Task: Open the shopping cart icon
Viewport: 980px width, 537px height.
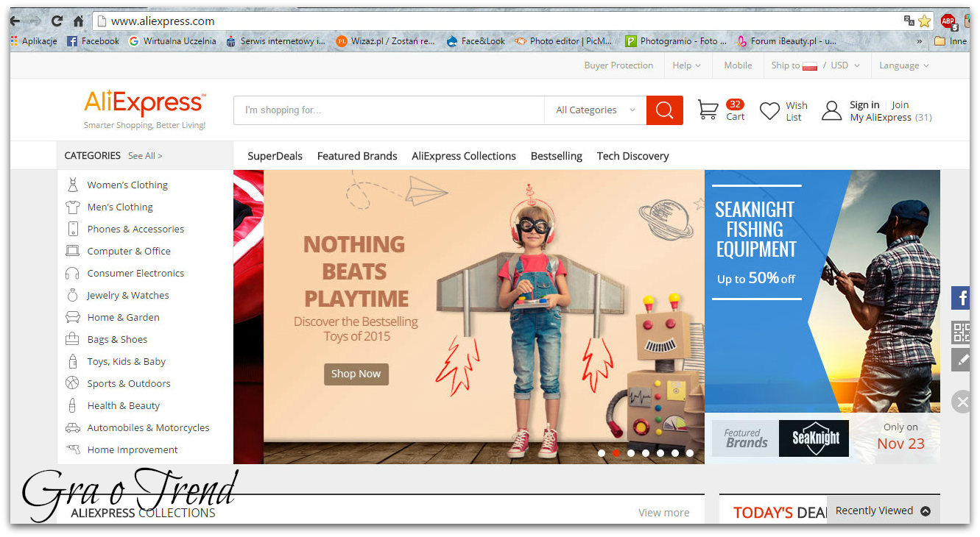Action: coord(708,110)
